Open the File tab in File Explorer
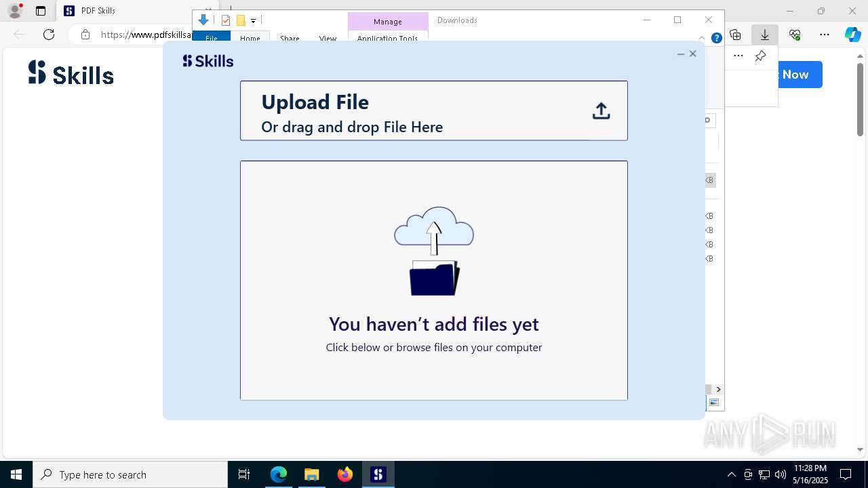The width and height of the screenshot is (868, 488). (x=211, y=37)
